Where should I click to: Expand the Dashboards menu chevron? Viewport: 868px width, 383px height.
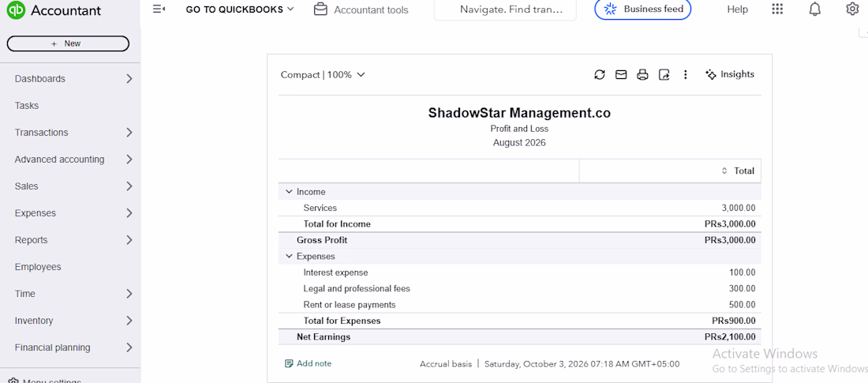129,79
